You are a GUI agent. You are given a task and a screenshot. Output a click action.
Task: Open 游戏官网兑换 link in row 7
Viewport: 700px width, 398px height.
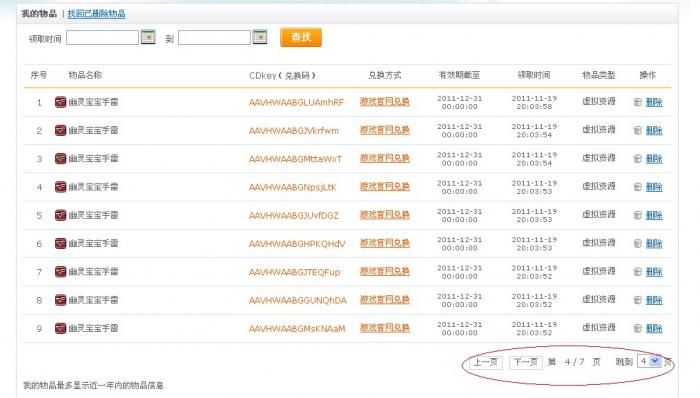(385, 271)
